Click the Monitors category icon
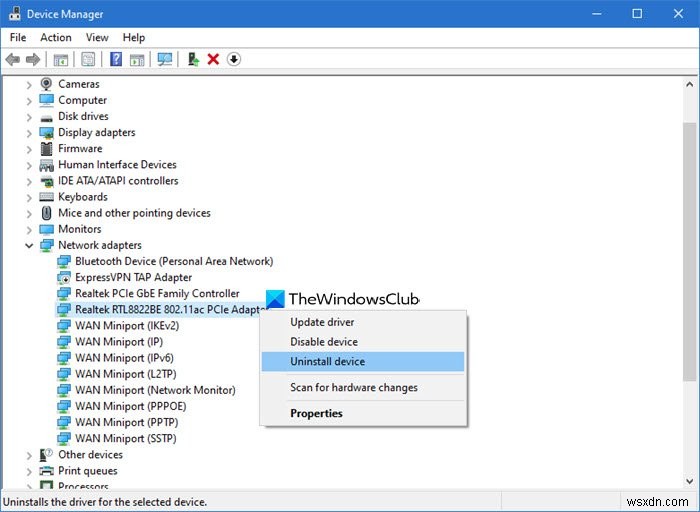 [46, 229]
